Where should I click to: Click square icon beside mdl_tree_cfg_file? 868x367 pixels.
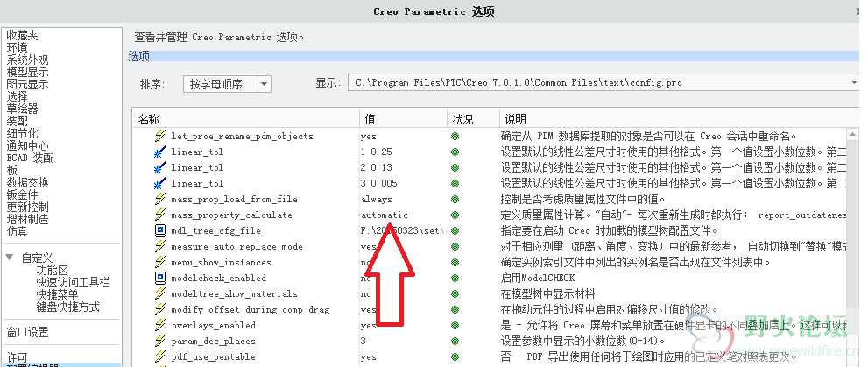(x=160, y=230)
